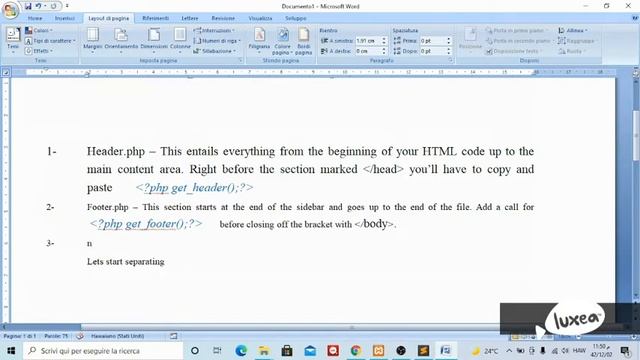The width and height of the screenshot is (640, 360).
Task: Click the macro recording icon in status bar
Action: tap(173, 336)
